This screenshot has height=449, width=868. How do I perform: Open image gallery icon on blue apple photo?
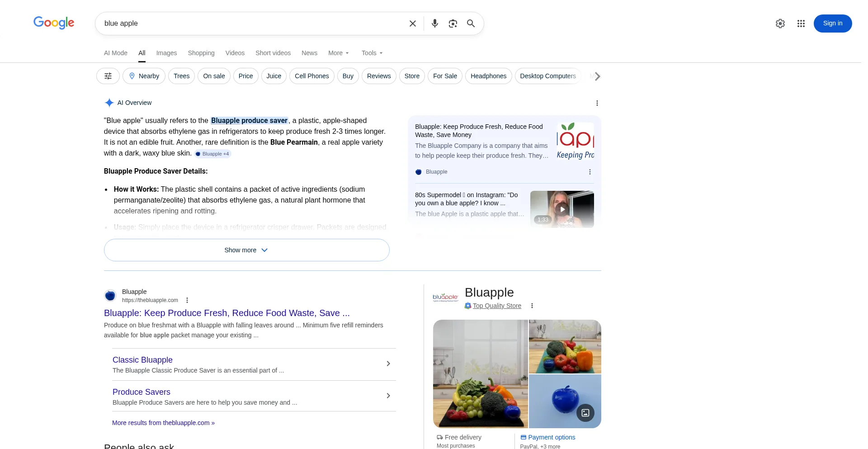pos(585,413)
